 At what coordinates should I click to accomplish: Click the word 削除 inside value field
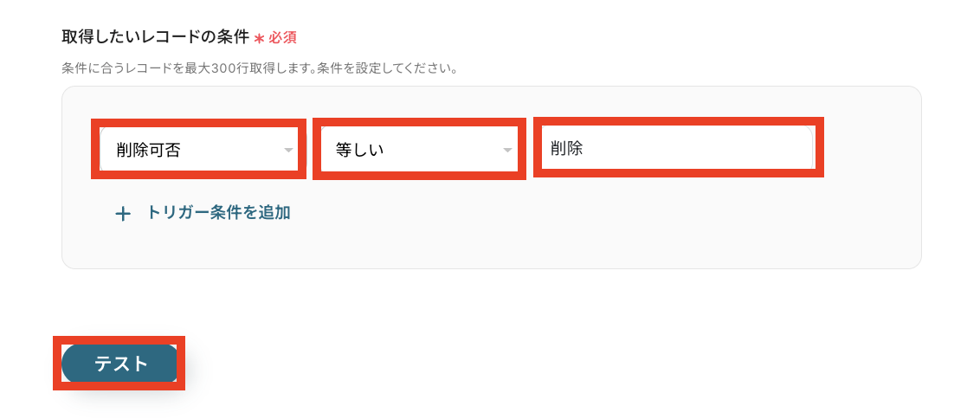point(566,147)
